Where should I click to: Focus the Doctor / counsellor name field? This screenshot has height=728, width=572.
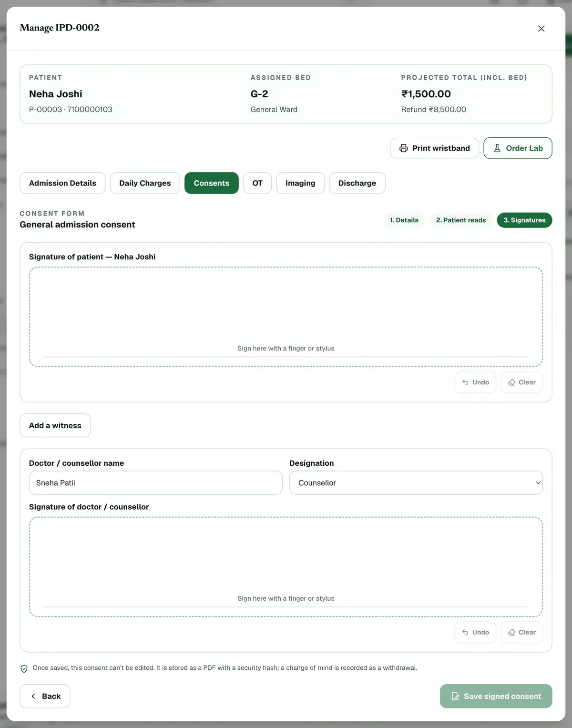[x=156, y=483]
